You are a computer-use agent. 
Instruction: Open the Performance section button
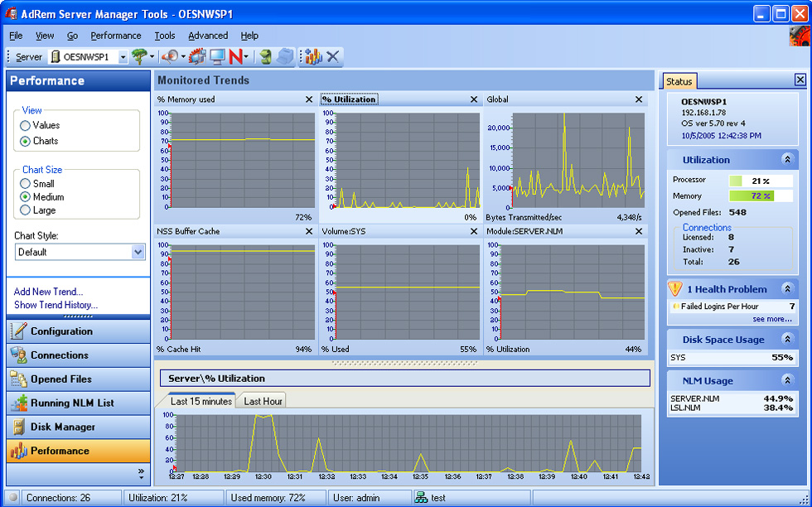[78, 451]
